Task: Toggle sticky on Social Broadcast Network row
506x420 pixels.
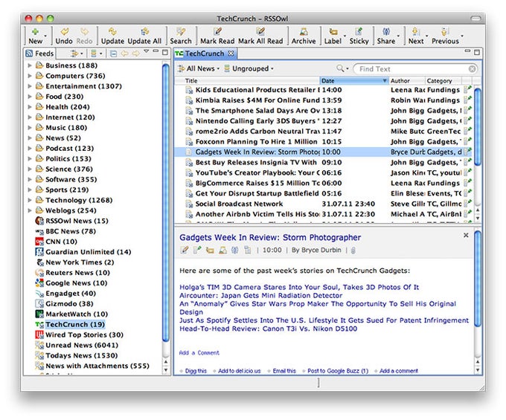Action: point(467,204)
